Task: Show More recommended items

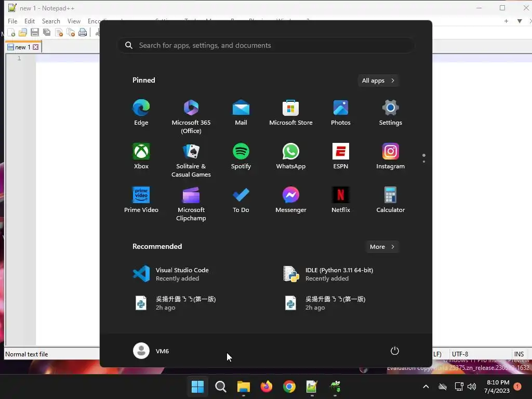Action: point(382,247)
